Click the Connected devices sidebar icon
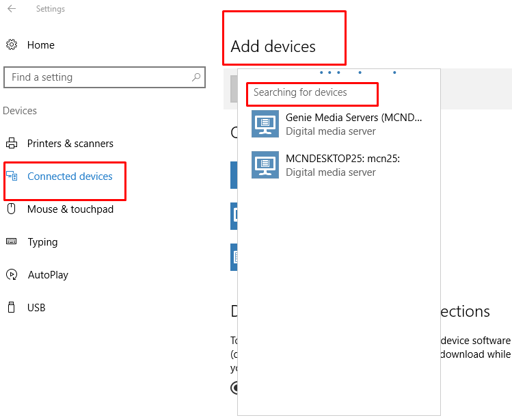 point(12,176)
